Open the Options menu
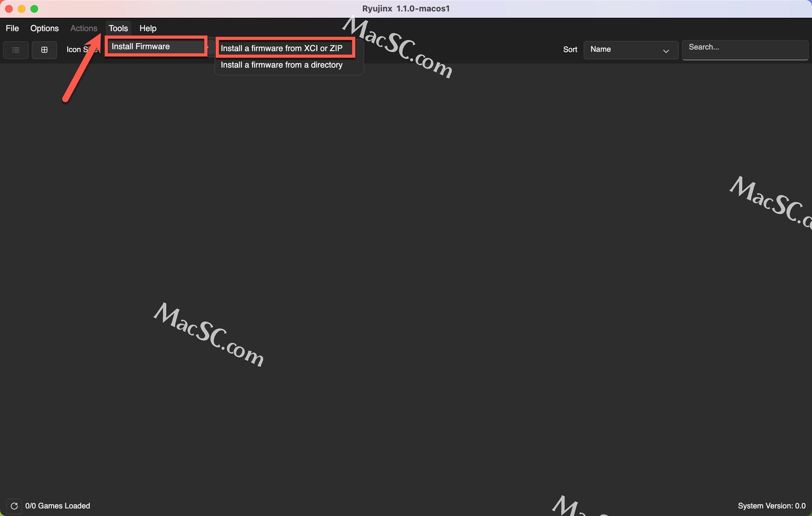This screenshot has width=812, height=516. [x=44, y=28]
